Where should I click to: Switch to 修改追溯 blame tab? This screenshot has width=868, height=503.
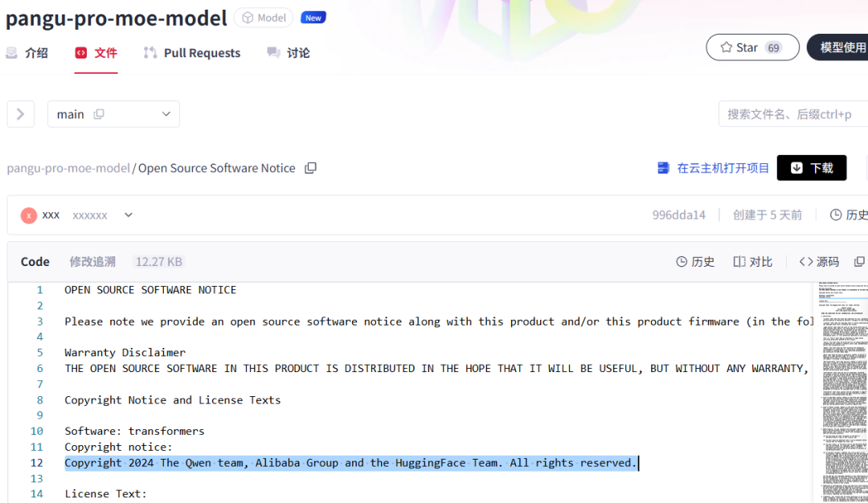(x=92, y=262)
